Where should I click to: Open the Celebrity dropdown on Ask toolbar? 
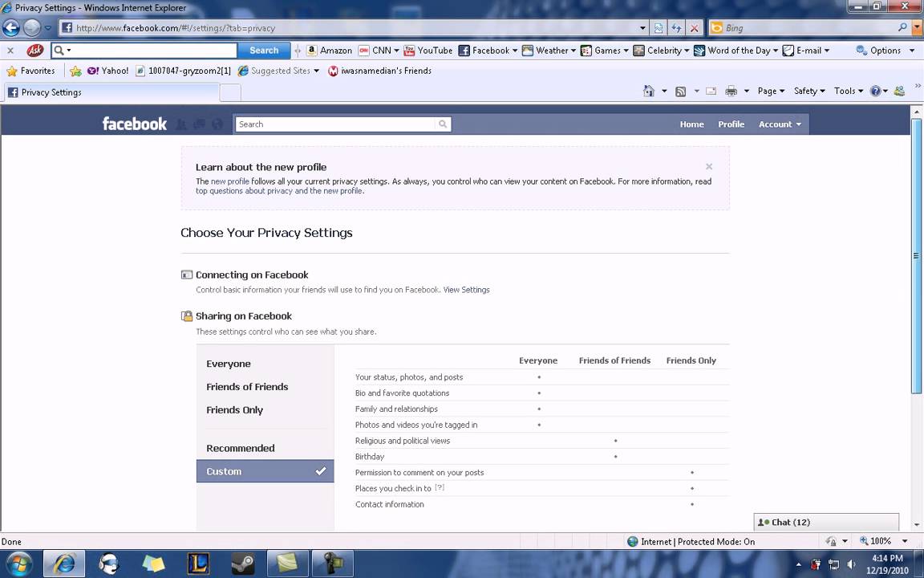coord(687,51)
